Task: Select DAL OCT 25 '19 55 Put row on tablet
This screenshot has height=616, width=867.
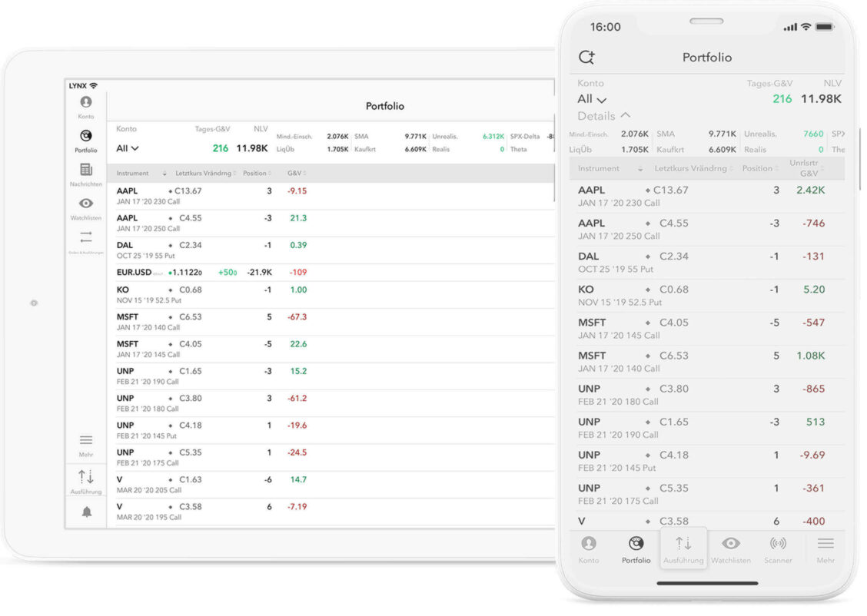Action: [x=331, y=250]
